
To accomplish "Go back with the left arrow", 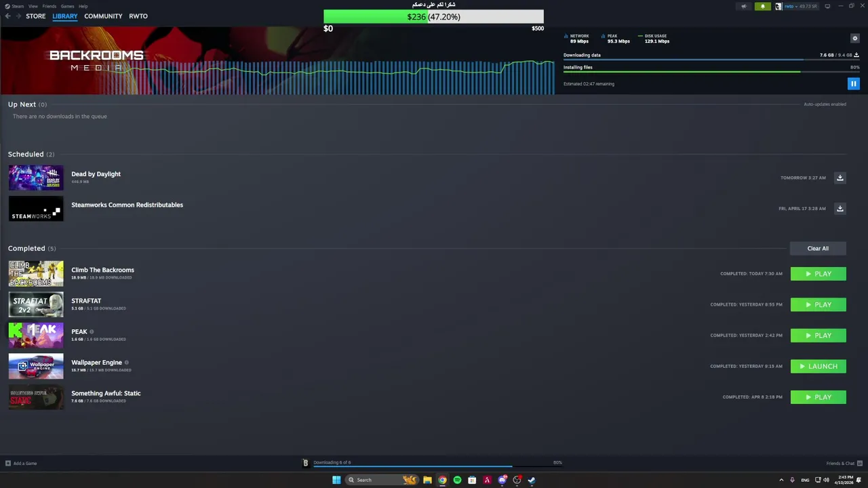I will click(7, 16).
